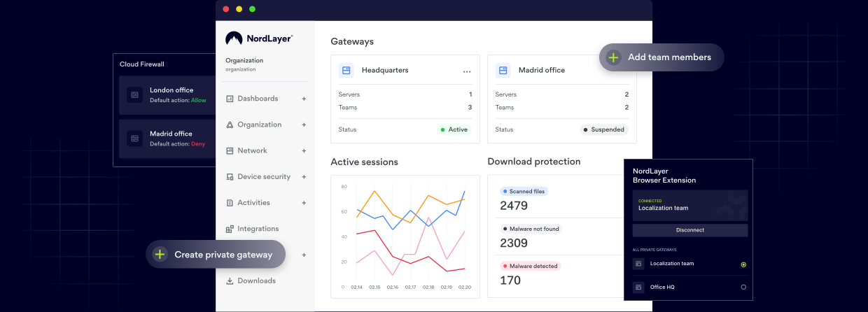The image size is (868, 312).
Task: Open Activities in sidebar
Action: point(253,203)
